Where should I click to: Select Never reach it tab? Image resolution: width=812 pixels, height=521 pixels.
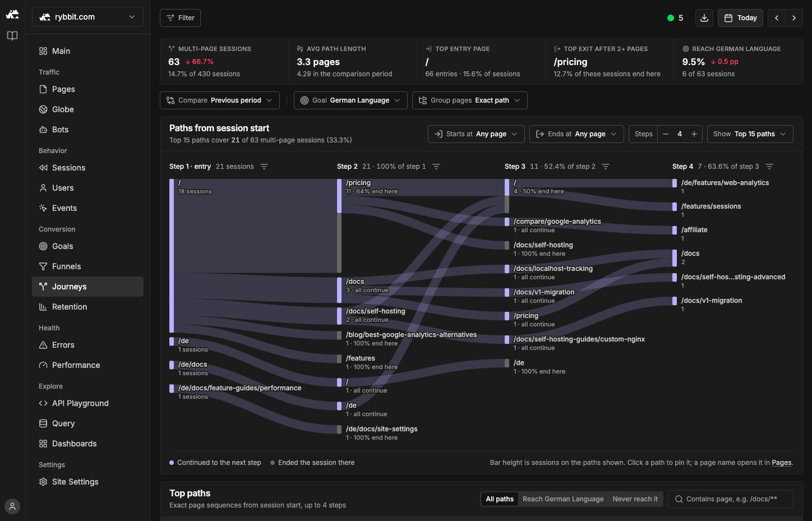635,499
